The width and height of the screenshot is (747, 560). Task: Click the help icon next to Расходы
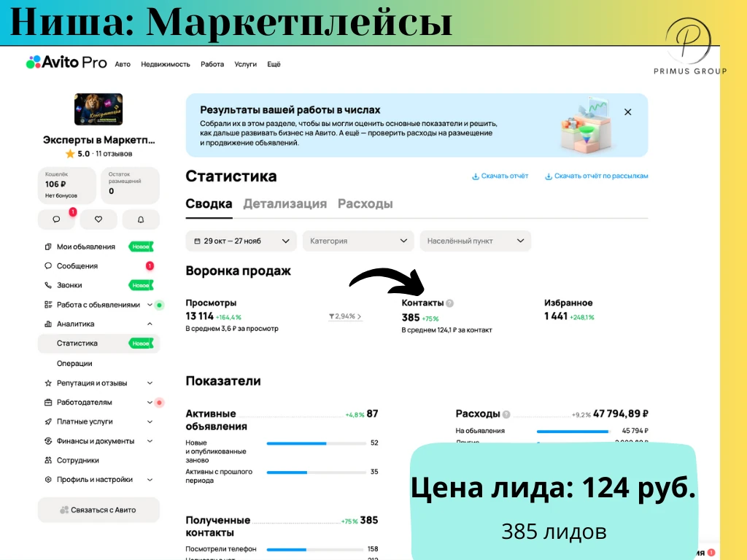click(506, 414)
